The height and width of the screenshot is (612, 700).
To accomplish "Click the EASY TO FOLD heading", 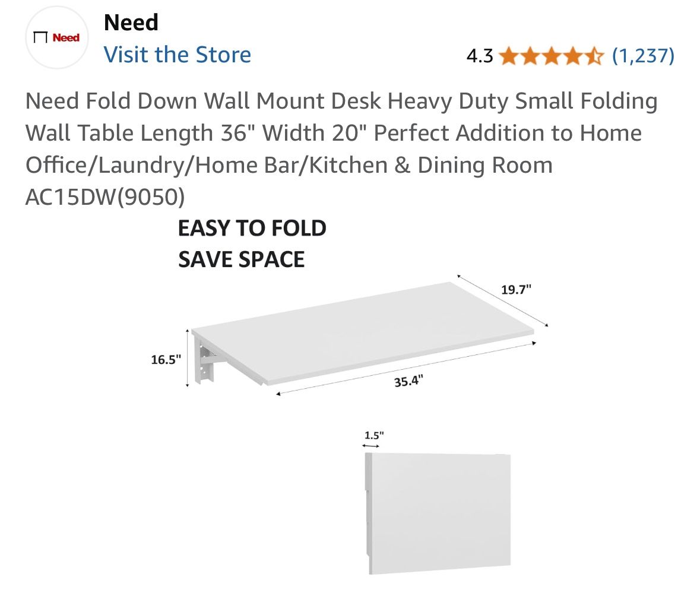I will (252, 229).
